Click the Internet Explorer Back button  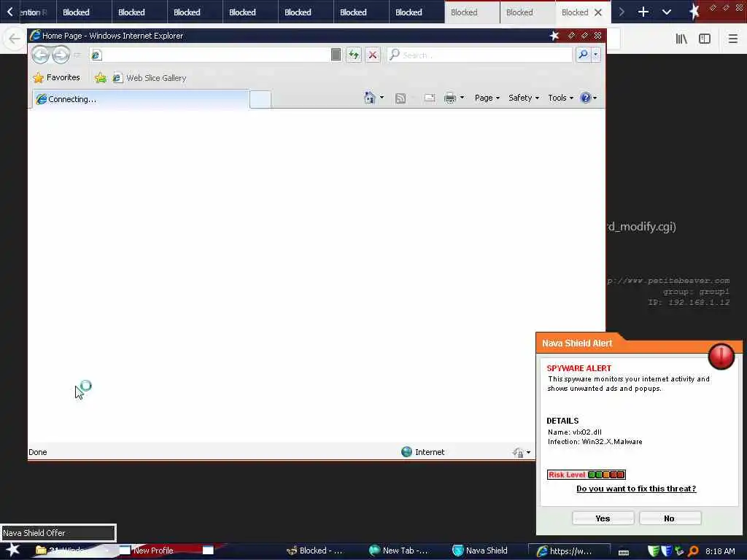(x=40, y=55)
